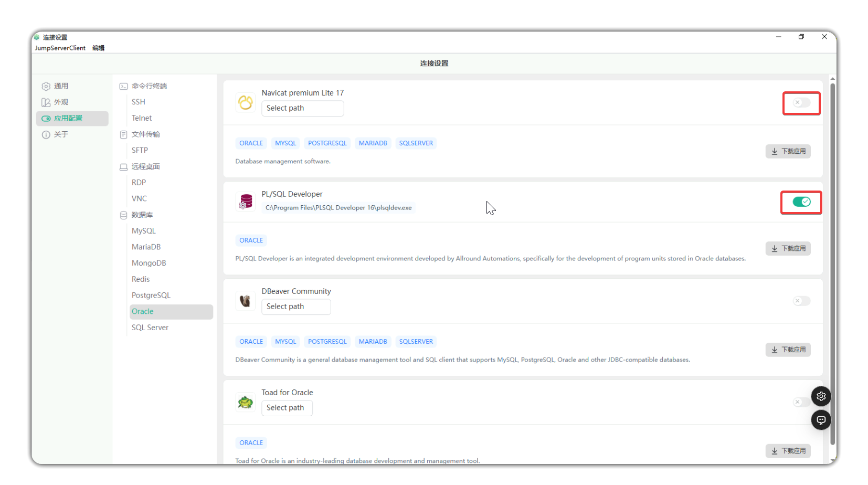This screenshot has height=485, width=868.
Task: Open the JumpServerClient menu
Action: click(x=60, y=48)
